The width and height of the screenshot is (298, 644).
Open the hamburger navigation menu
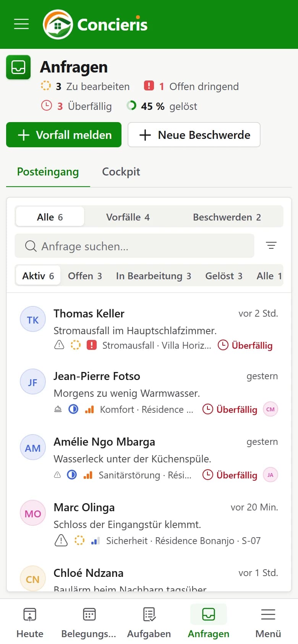click(x=21, y=24)
